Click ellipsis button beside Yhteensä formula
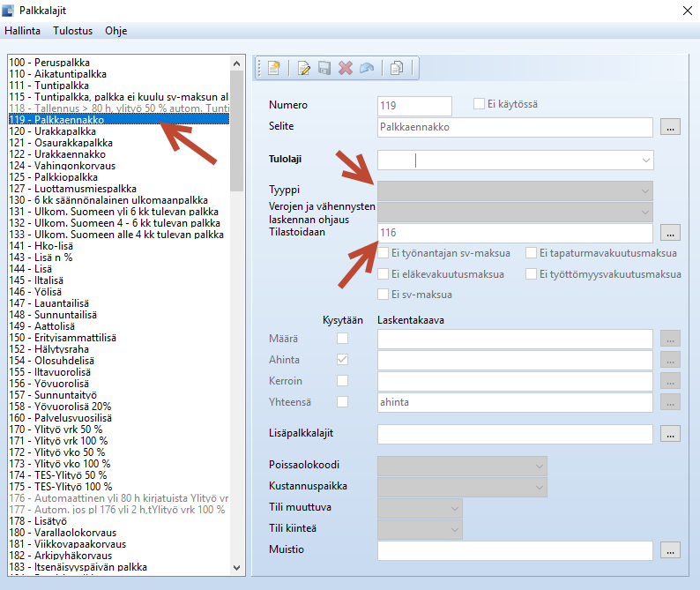Screen dimensions: 700x590 [670, 402]
